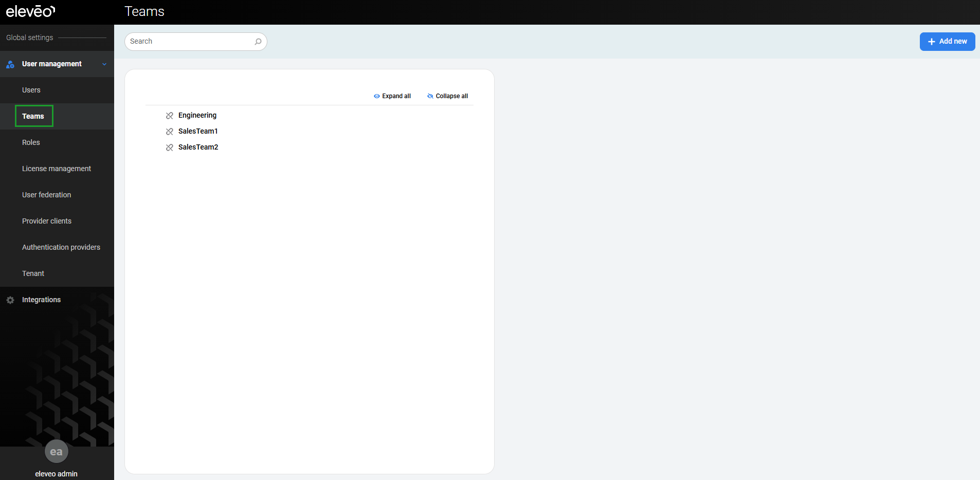
Task: Open the eleveo admin avatar
Action: pyautogui.click(x=57, y=452)
